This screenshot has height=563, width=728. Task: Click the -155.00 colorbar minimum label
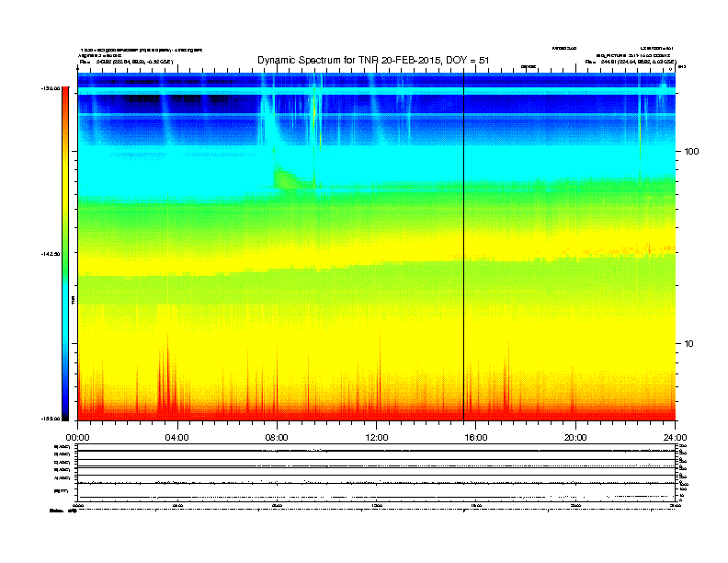(x=51, y=419)
